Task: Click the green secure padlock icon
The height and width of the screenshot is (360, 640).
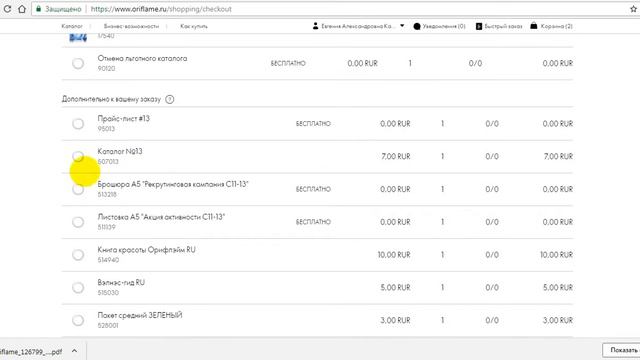Action: 38,9
